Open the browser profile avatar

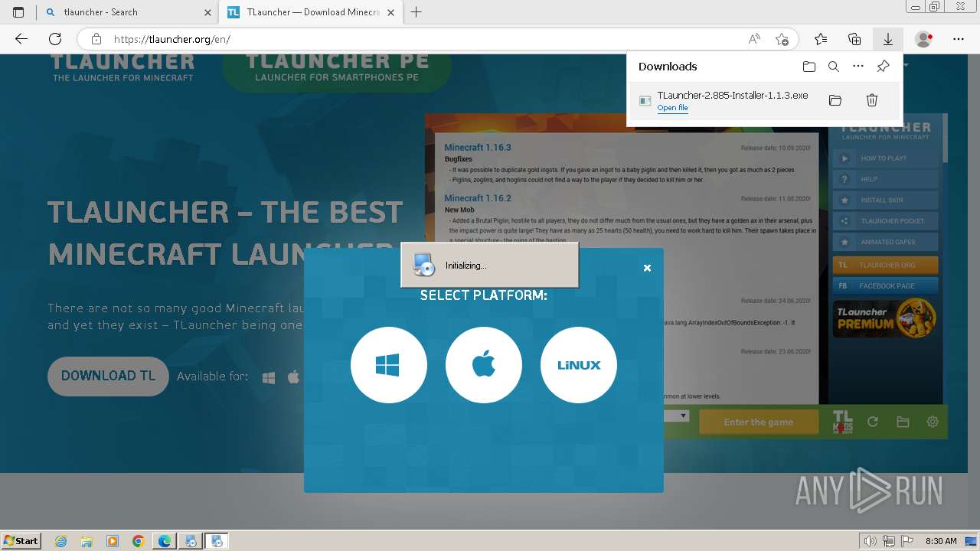tap(924, 39)
